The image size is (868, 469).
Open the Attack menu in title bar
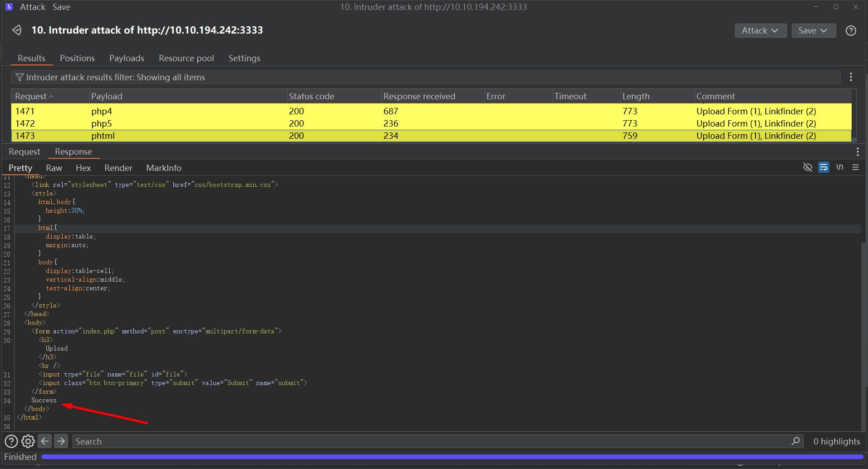point(33,7)
